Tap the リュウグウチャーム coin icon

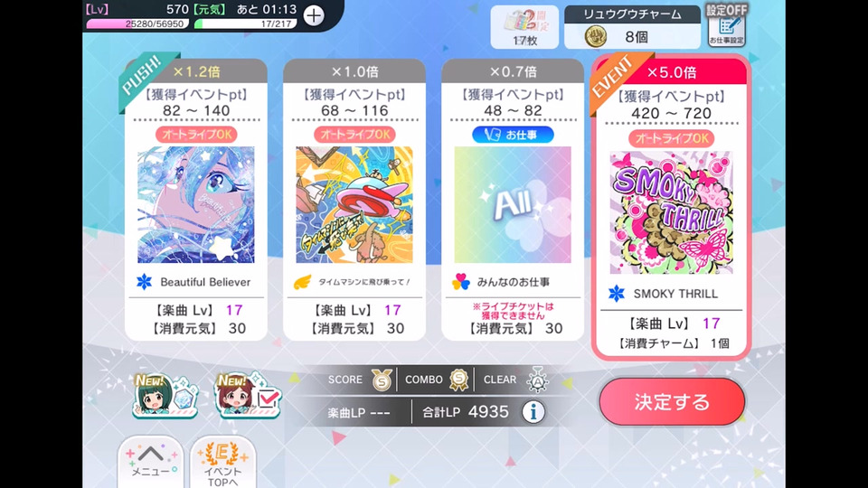click(596, 36)
